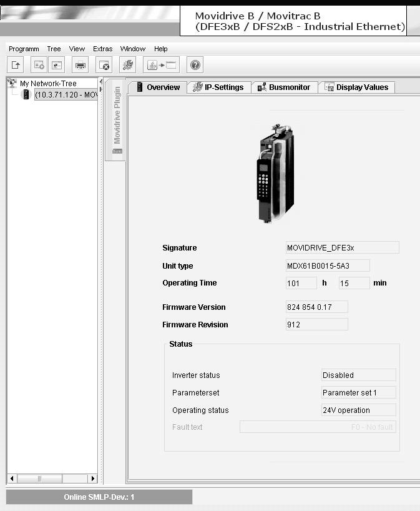Screen dimensions: 420x511
Task: Click the My Network-Tree root icon
Action: point(12,83)
